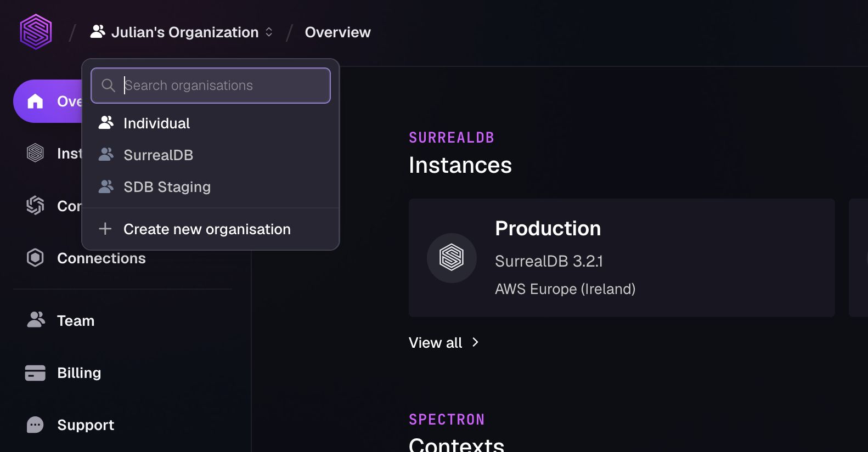Click the Overview breadcrumb label
Image resolution: width=868 pixels, height=452 pixels.
(338, 32)
